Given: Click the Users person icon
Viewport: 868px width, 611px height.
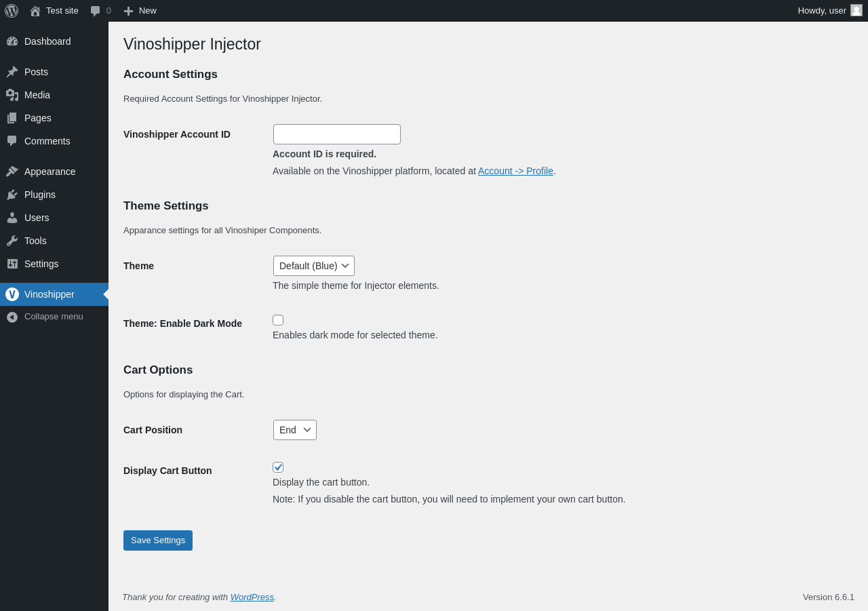Looking at the screenshot, I should (x=12, y=218).
